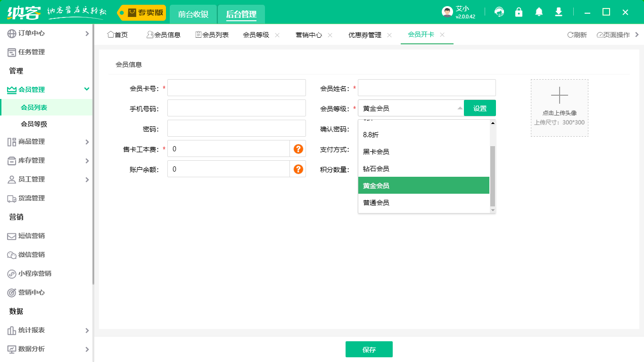Click the 会员卡号 input field
The image size is (644, 362).
tap(236, 88)
